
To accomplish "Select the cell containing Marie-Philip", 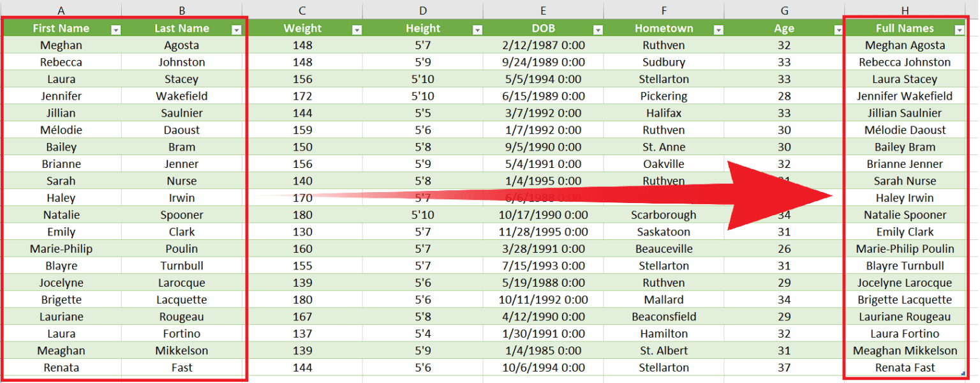I will (x=61, y=248).
